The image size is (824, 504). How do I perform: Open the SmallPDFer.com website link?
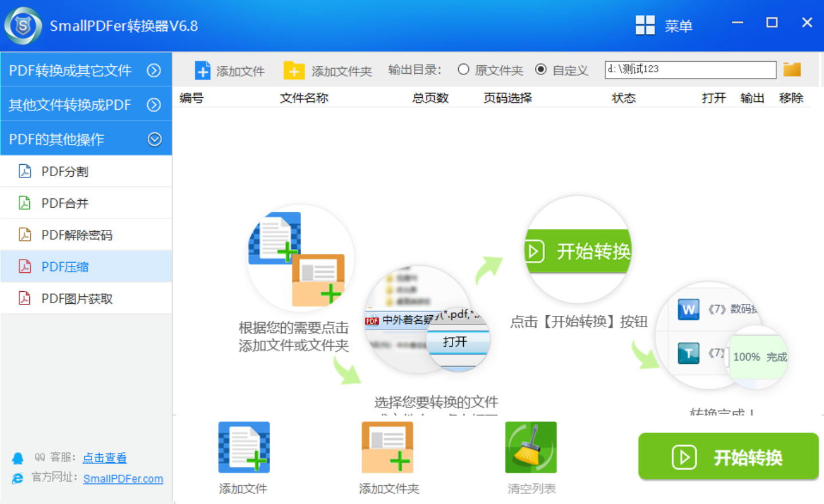pos(123,479)
